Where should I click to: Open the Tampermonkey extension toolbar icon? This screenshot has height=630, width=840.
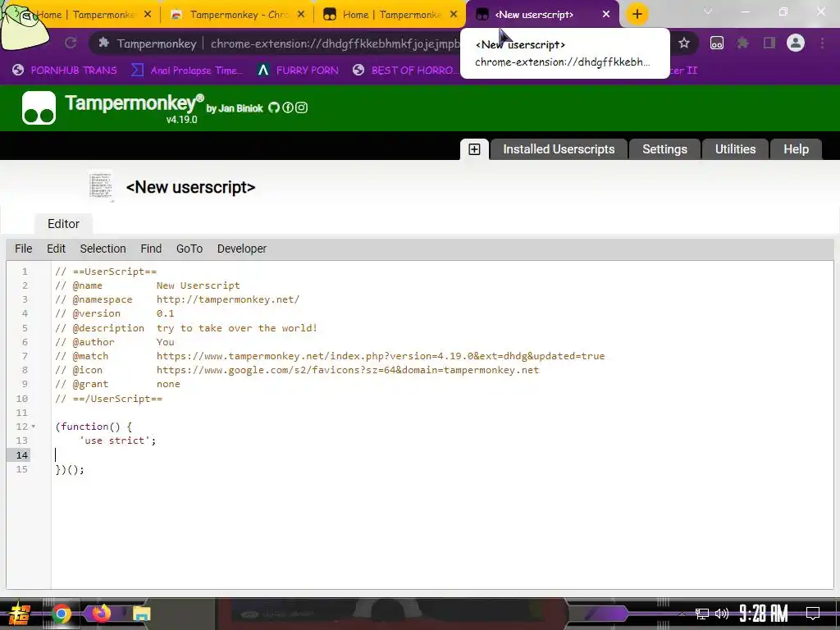click(717, 43)
